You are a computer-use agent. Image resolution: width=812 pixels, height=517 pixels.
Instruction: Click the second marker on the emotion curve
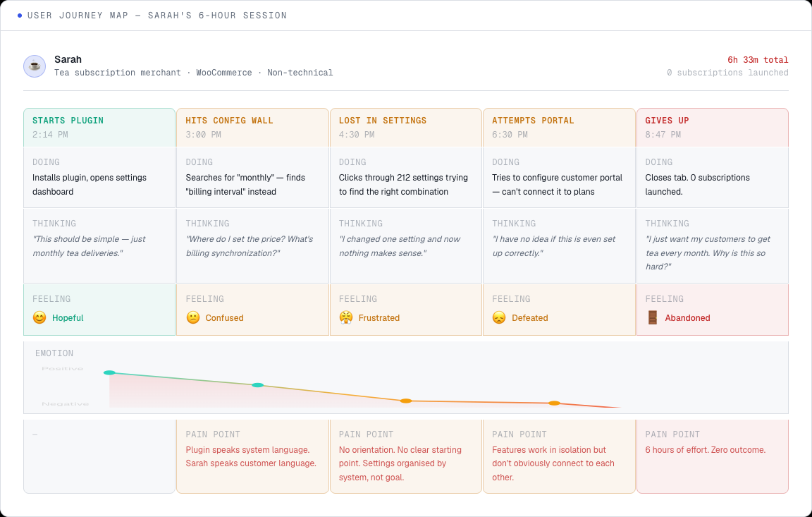point(257,385)
